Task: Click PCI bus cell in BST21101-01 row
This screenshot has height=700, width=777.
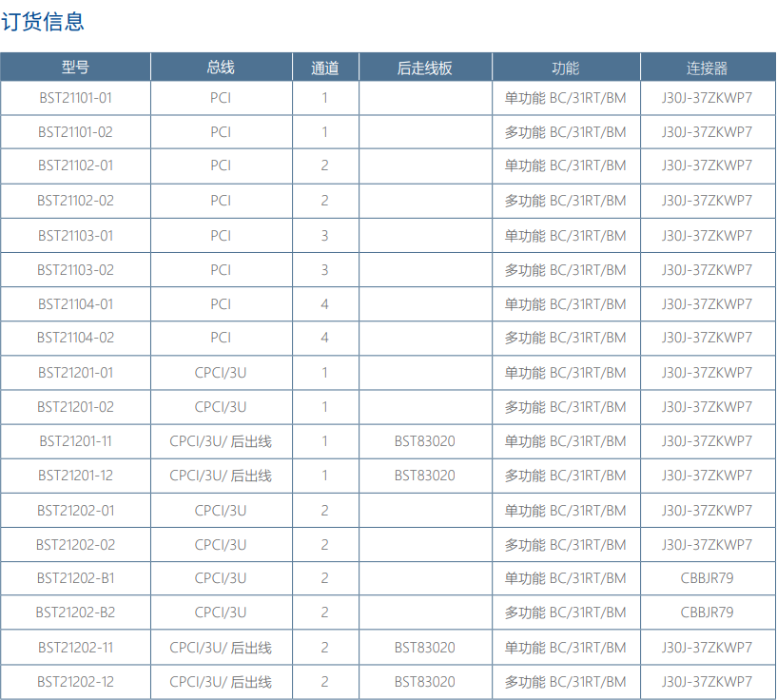Action: point(221,98)
